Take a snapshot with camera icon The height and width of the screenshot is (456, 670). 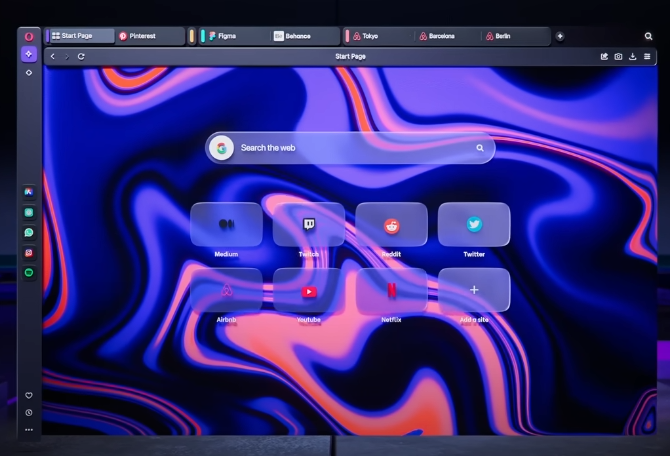tap(618, 56)
